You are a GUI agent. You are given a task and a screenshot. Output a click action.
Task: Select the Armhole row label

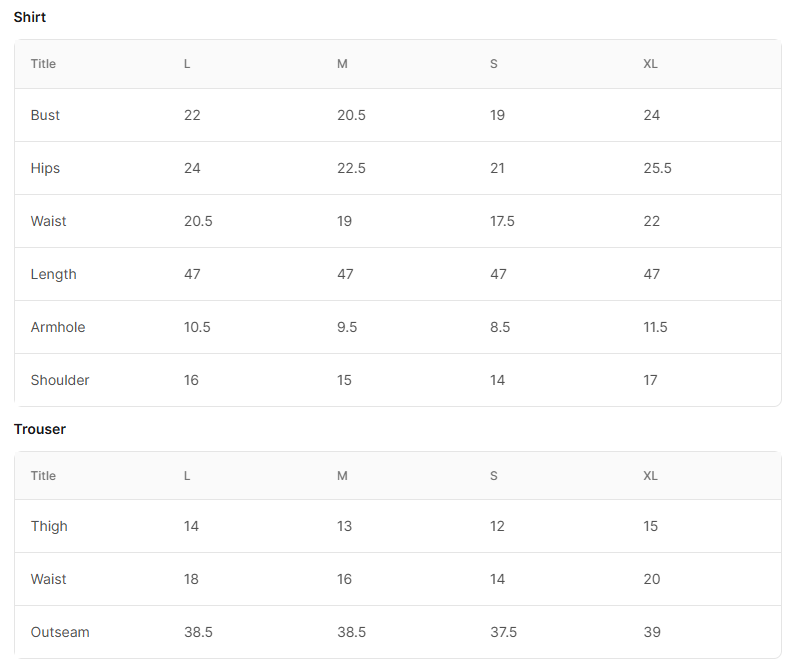pyautogui.click(x=58, y=327)
